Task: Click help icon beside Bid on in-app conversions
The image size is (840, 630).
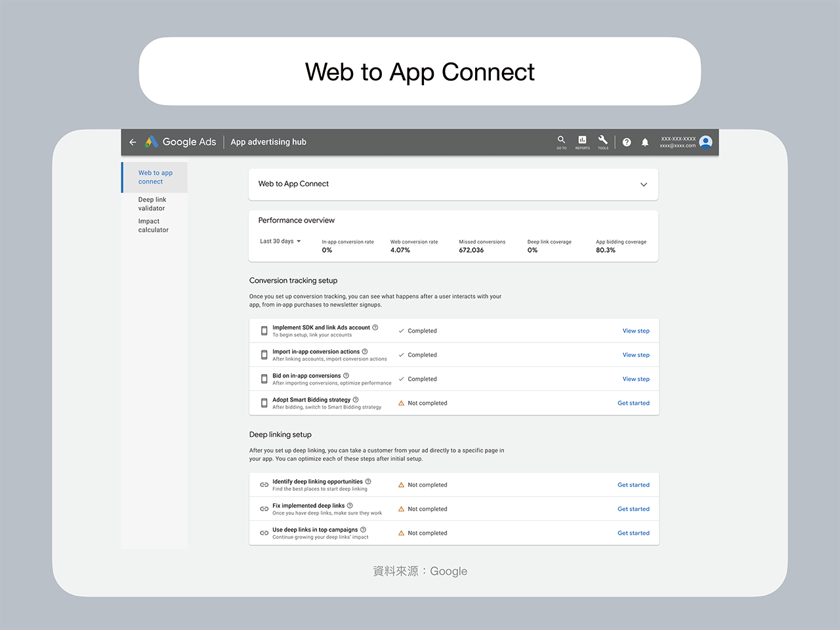Action: tap(346, 376)
